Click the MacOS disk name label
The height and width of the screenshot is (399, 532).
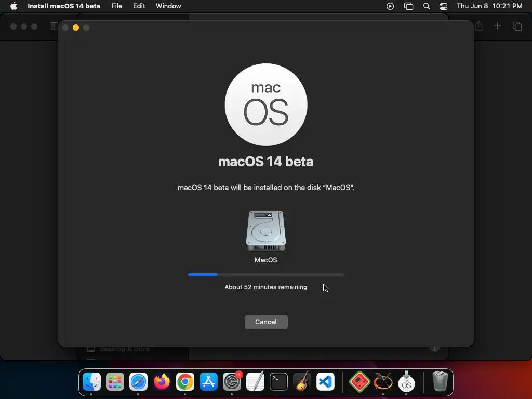[266, 260]
